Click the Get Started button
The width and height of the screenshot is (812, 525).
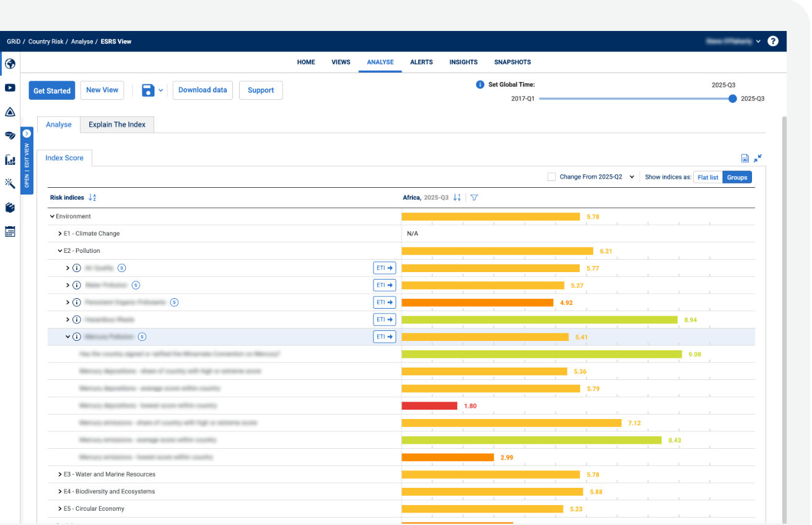[x=51, y=90]
